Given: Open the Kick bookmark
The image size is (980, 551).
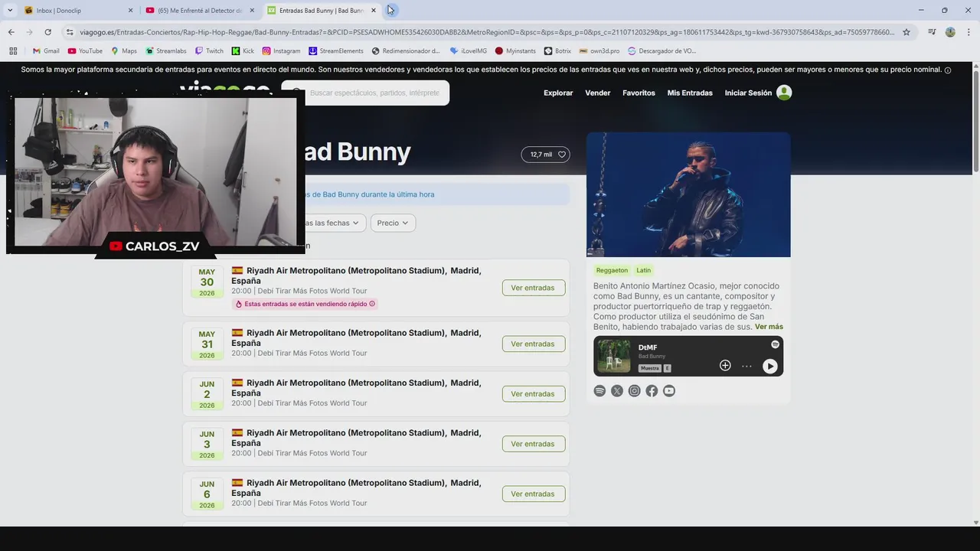Looking at the screenshot, I should point(243,51).
